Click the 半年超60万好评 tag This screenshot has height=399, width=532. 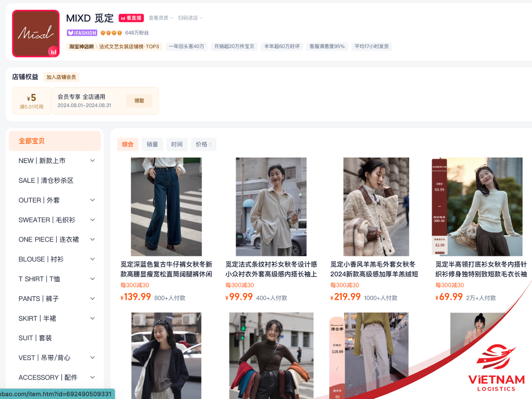tap(282, 47)
